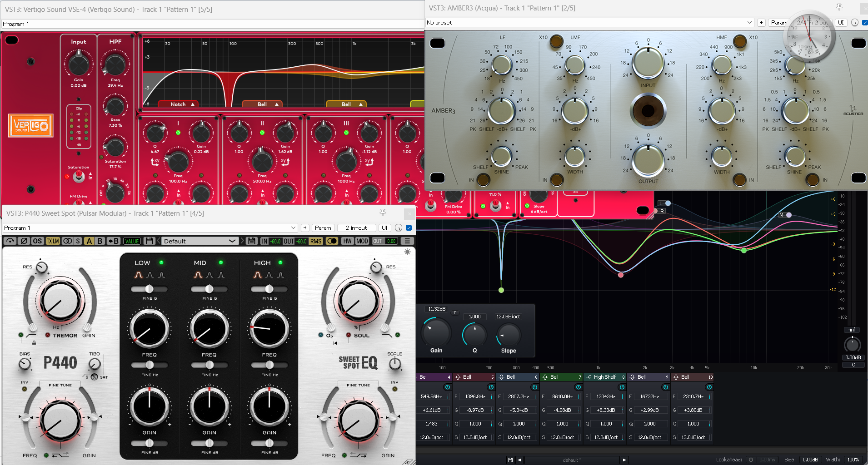
Task: Select the High Shelf band 8 header
Action: [604, 377]
